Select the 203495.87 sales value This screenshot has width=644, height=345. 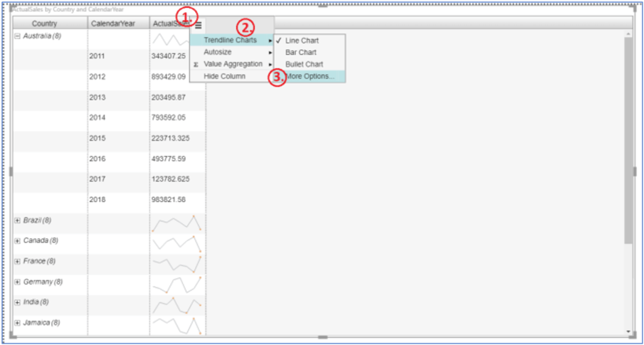(x=169, y=97)
